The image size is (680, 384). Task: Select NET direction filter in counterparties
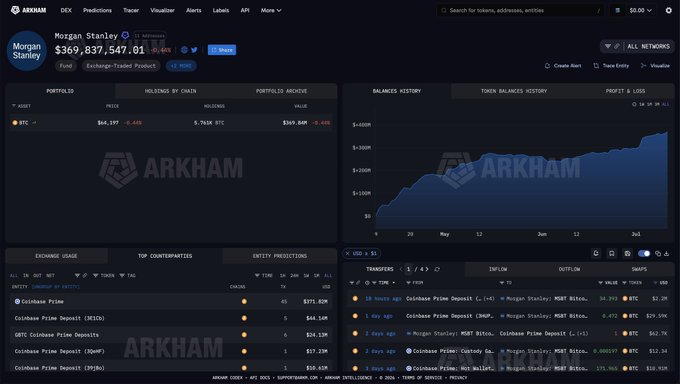pyautogui.click(x=50, y=276)
